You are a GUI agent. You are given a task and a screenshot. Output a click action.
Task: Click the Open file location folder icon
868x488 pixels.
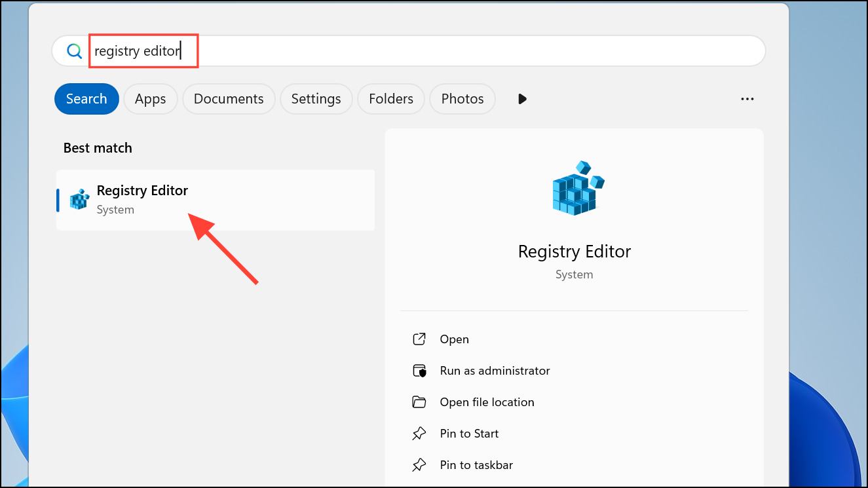[x=419, y=402]
